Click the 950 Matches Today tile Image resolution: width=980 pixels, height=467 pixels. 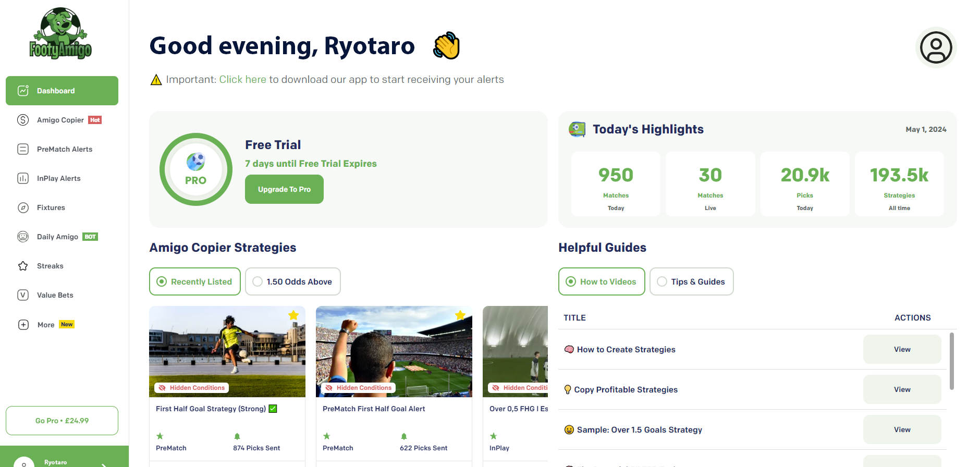[x=616, y=184]
